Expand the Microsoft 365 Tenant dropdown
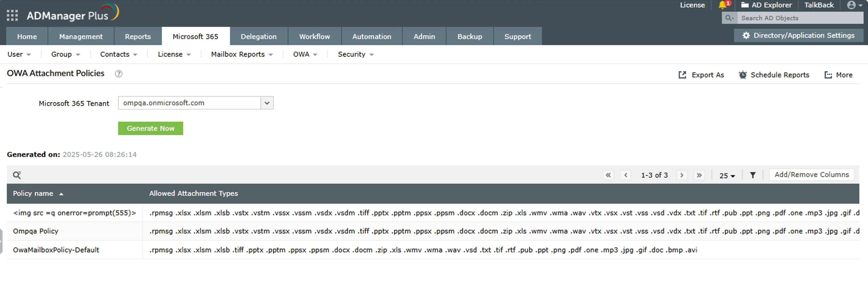The height and width of the screenshot is (287, 868). pyautogui.click(x=267, y=103)
